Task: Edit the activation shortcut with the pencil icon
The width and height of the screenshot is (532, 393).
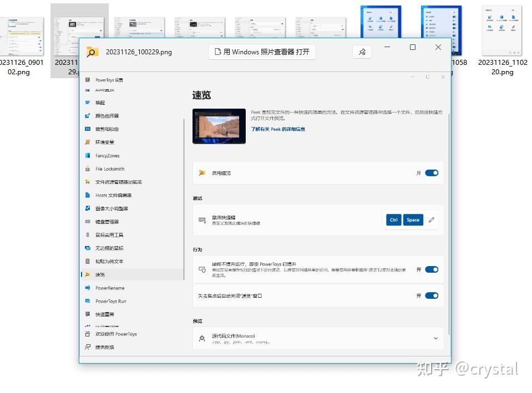Action: 432,220
